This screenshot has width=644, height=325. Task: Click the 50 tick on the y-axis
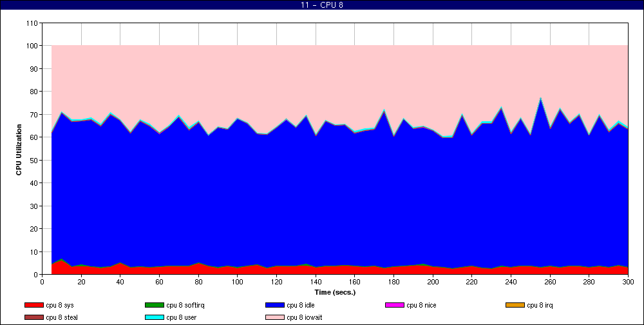pos(35,160)
